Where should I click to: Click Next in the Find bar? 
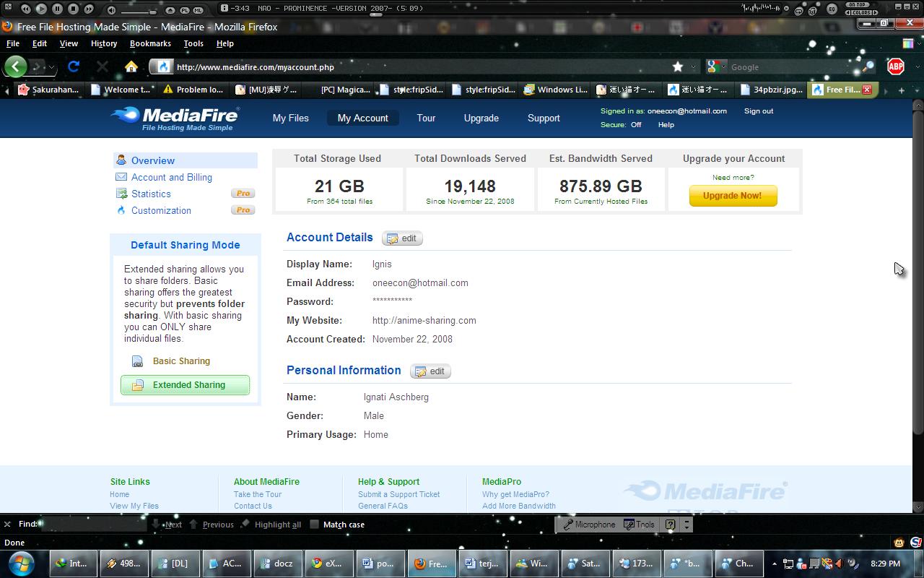(167, 525)
